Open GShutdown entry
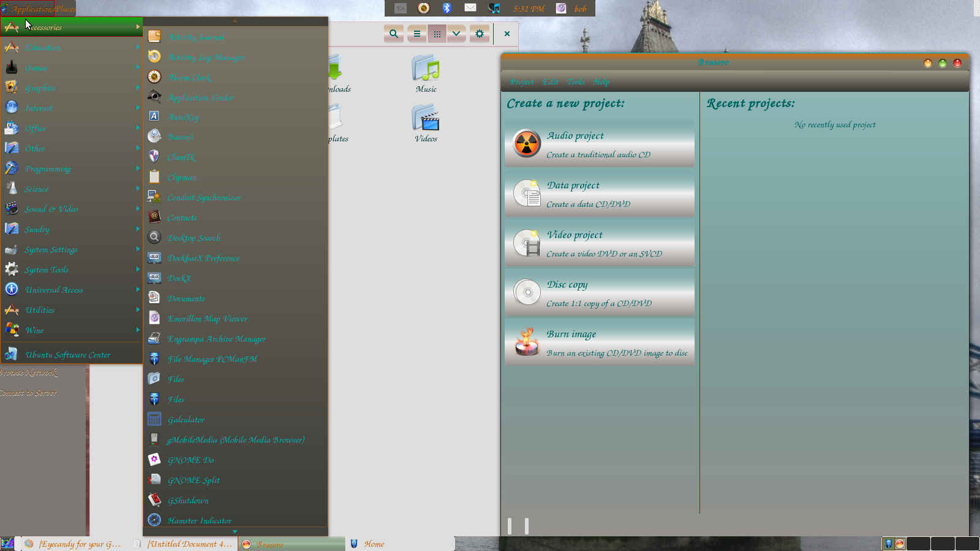The image size is (980, 551). [235, 500]
